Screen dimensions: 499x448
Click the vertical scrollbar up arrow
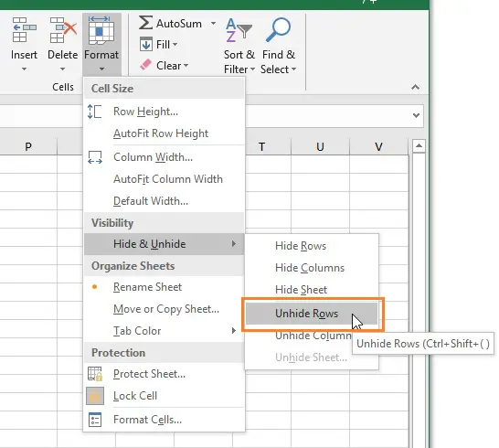pos(419,146)
